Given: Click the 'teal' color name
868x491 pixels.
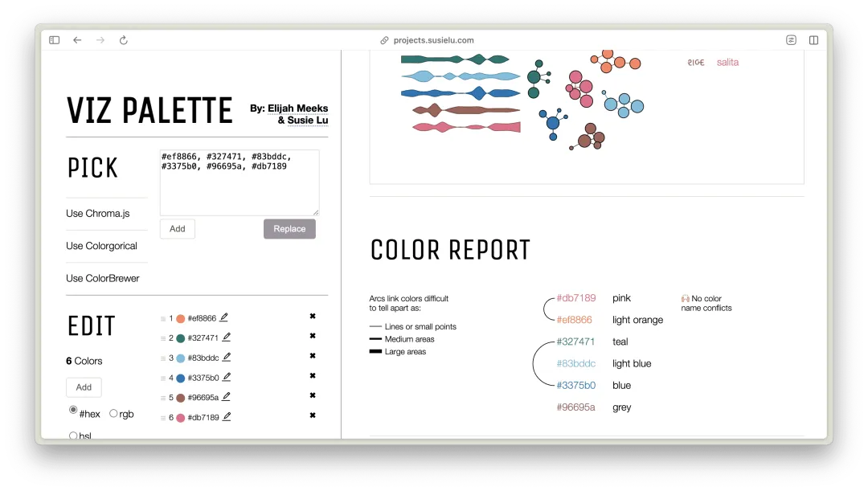Looking at the screenshot, I should (620, 342).
